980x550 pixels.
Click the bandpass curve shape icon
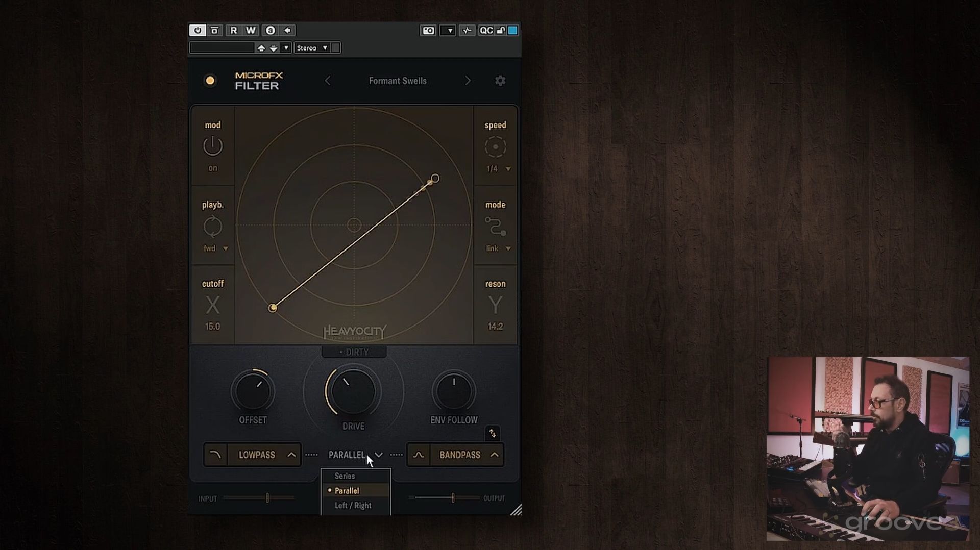click(x=419, y=455)
